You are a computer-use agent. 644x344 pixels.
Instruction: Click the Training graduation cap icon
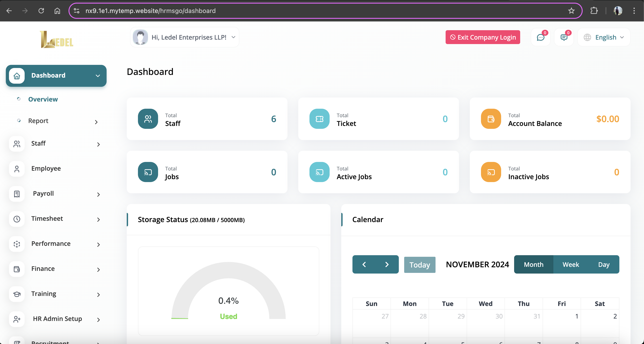click(x=17, y=294)
